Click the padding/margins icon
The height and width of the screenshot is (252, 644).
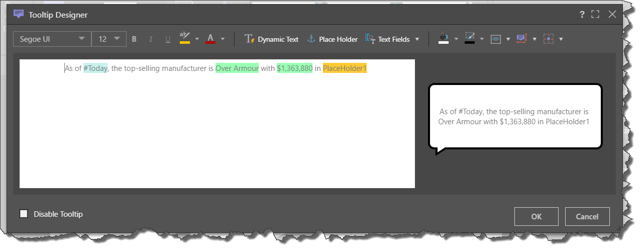pyautogui.click(x=548, y=39)
